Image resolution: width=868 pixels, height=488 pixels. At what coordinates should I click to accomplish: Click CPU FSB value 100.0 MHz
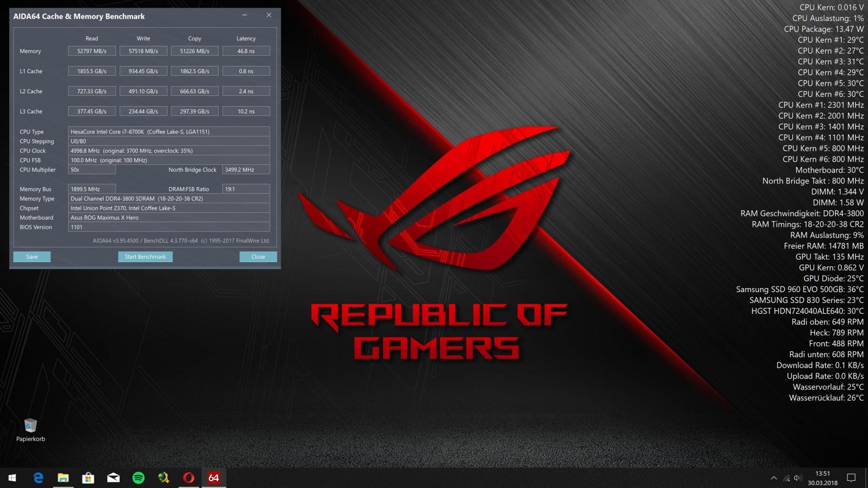point(169,160)
